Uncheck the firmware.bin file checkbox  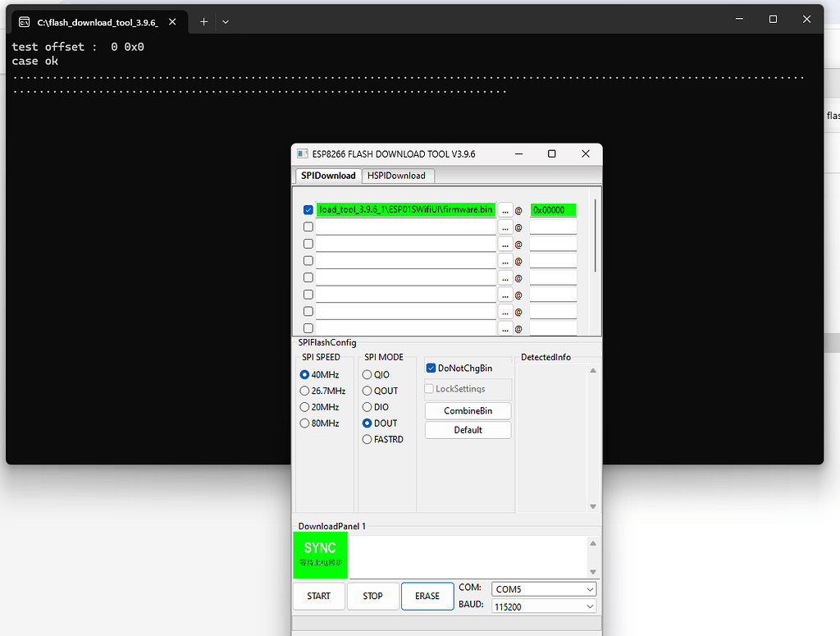[308, 210]
